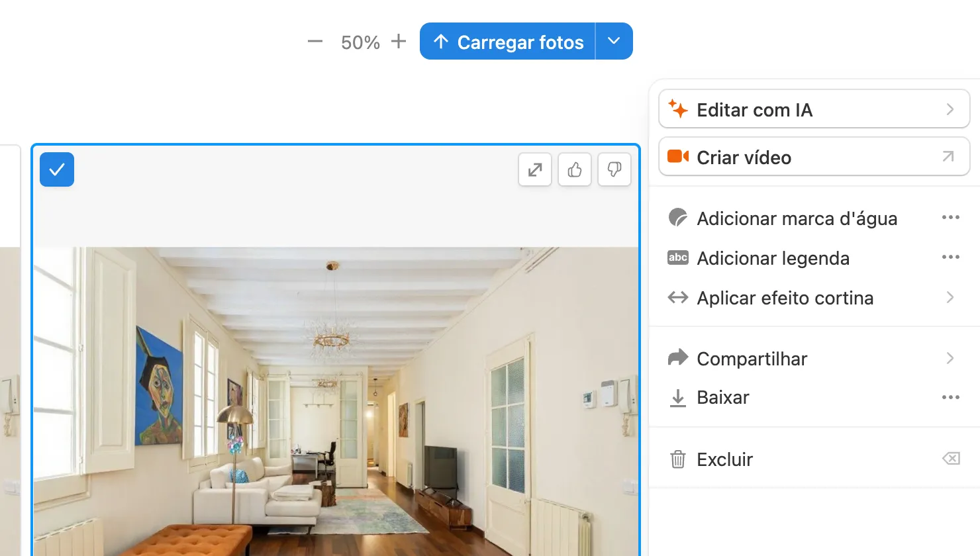Click the living room photo thumbnail

pos(336,401)
